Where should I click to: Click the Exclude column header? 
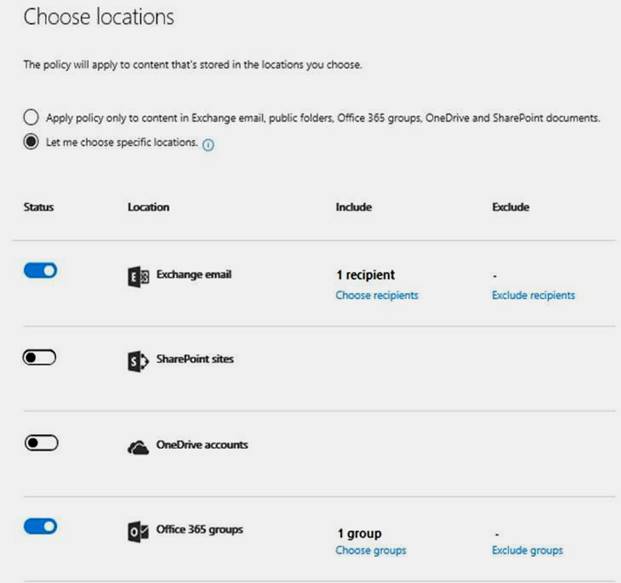click(510, 207)
